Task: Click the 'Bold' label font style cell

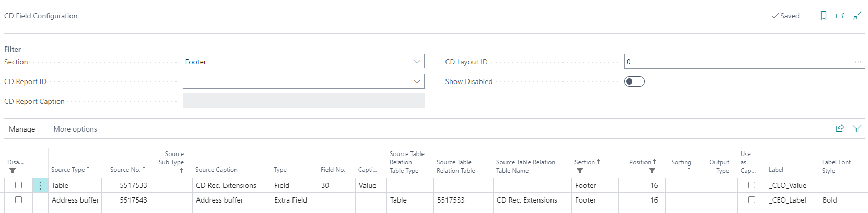Action: (x=841, y=200)
